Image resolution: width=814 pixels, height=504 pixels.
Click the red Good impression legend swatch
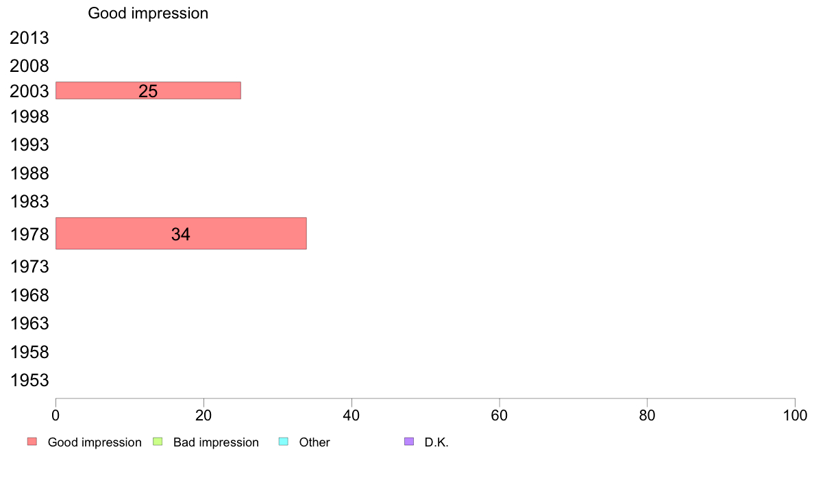pos(32,442)
